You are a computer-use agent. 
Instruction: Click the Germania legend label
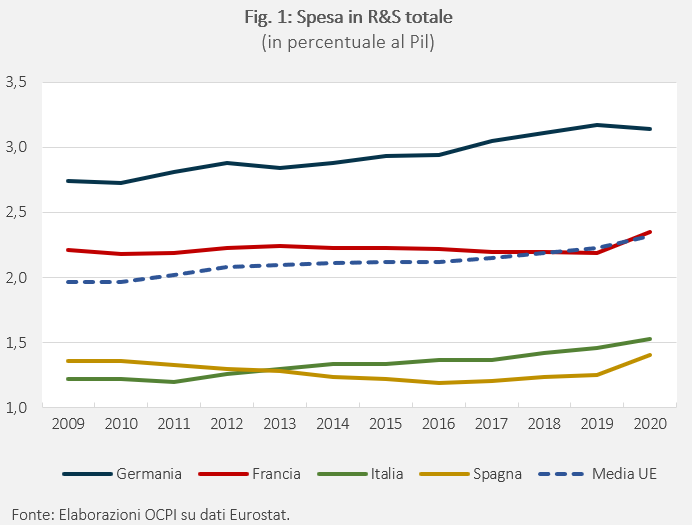(149, 474)
